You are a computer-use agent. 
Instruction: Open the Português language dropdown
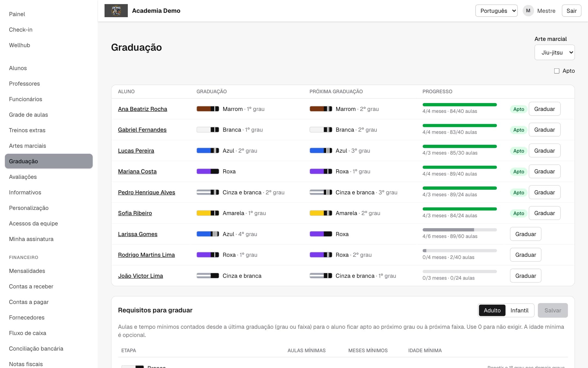click(496, 11)
